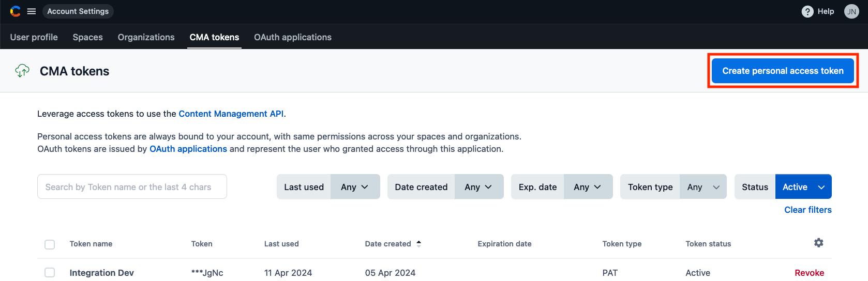The height and width of the screenshot is (281, 868).
Task: Click the Expiration date column header
Action: coord(504,244)
